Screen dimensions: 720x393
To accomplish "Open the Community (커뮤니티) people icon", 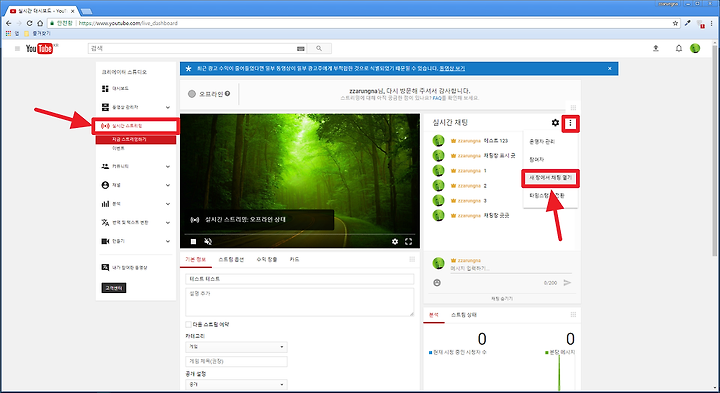I will (x=105, y=166).
